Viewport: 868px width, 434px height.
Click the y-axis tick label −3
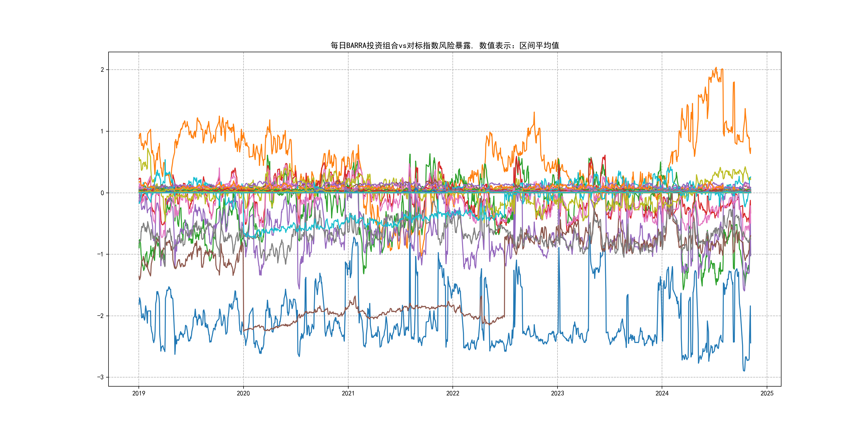pos(101,377)
